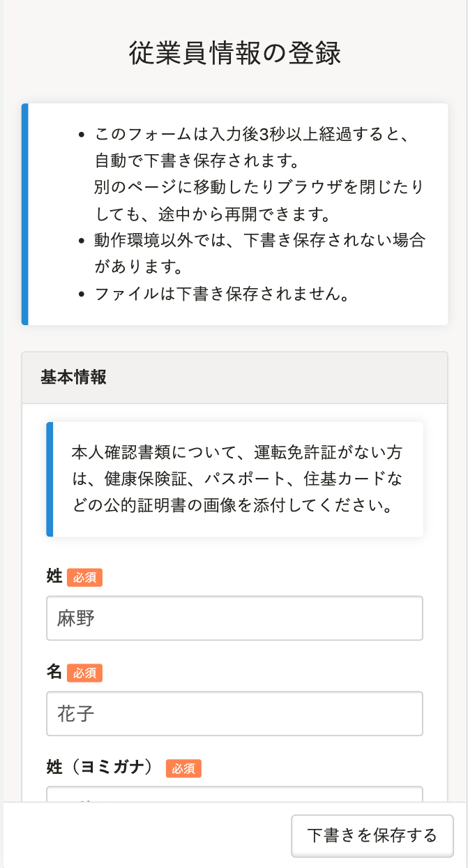Select the 姓（ヨミガナ） input field

[234, 794]
